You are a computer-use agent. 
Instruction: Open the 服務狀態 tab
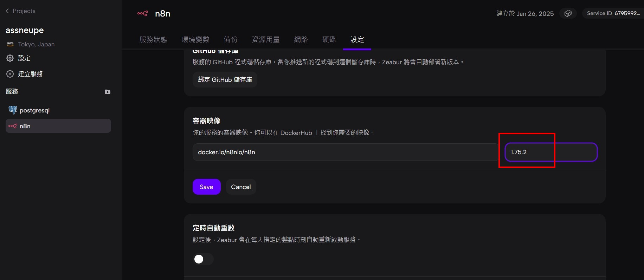pos(153,39)
